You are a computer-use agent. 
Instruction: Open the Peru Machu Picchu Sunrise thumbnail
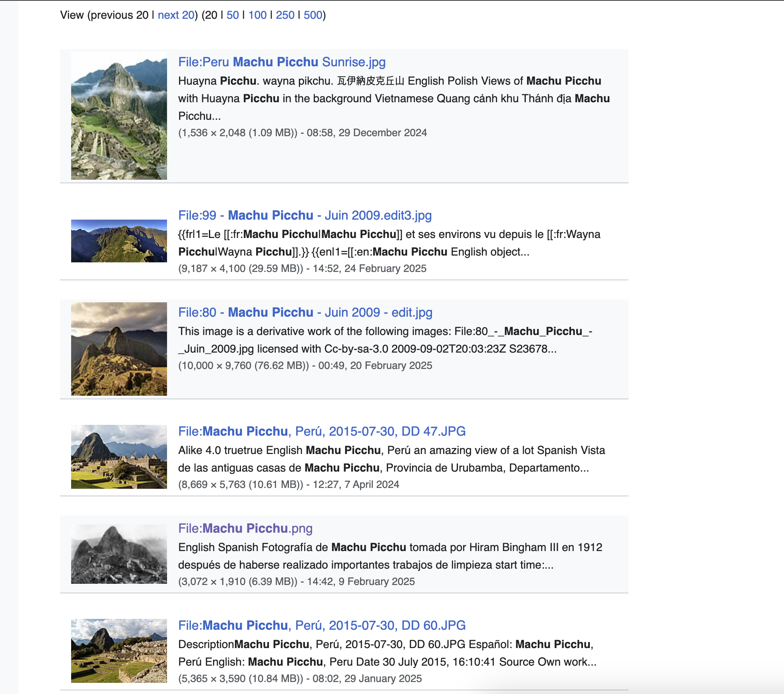click(x=119, y=116)
